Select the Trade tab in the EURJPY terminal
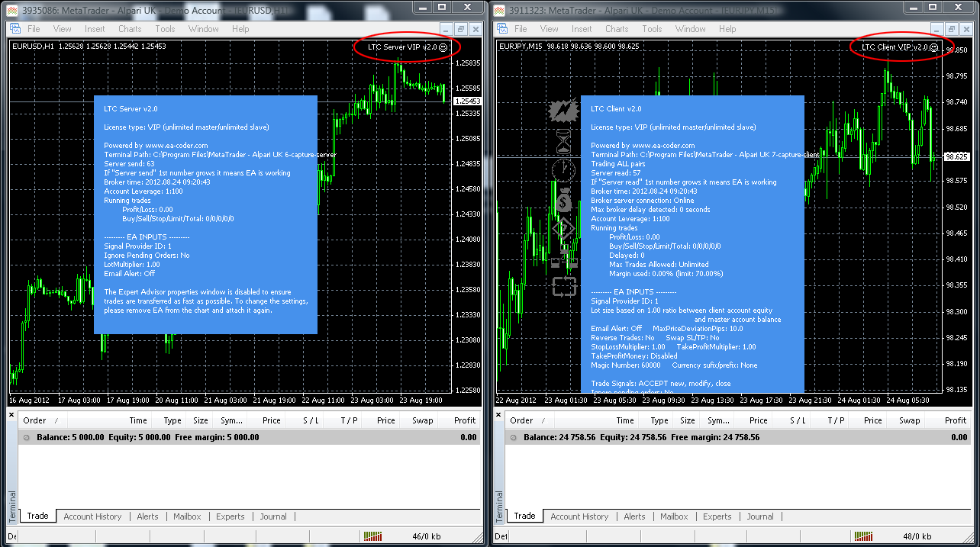This screenshot has width=980, height=547. pyautogui.click(x=524, y=516)
